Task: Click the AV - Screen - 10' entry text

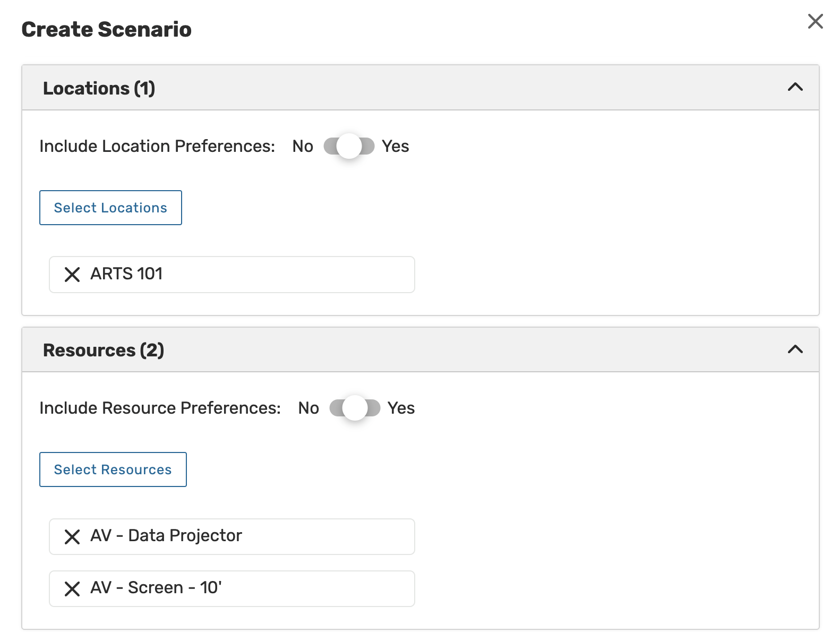Action: click(x=156, y=588)
